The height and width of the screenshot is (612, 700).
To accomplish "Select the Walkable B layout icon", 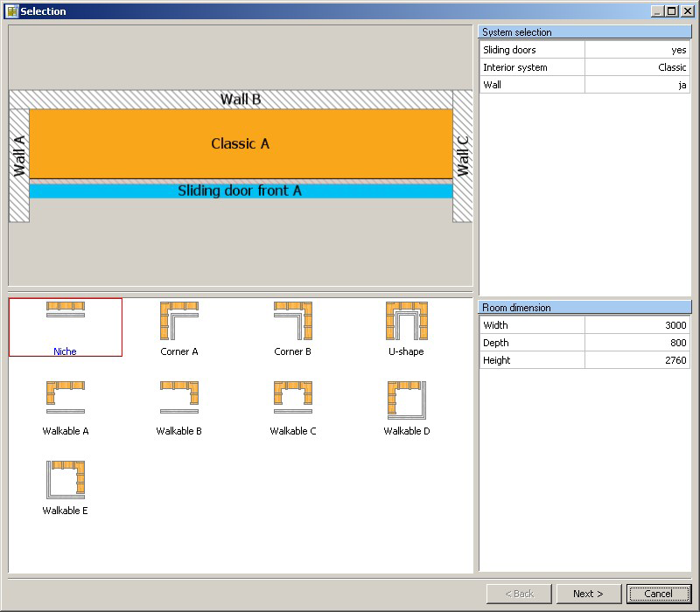I will [x=179, y=399].
